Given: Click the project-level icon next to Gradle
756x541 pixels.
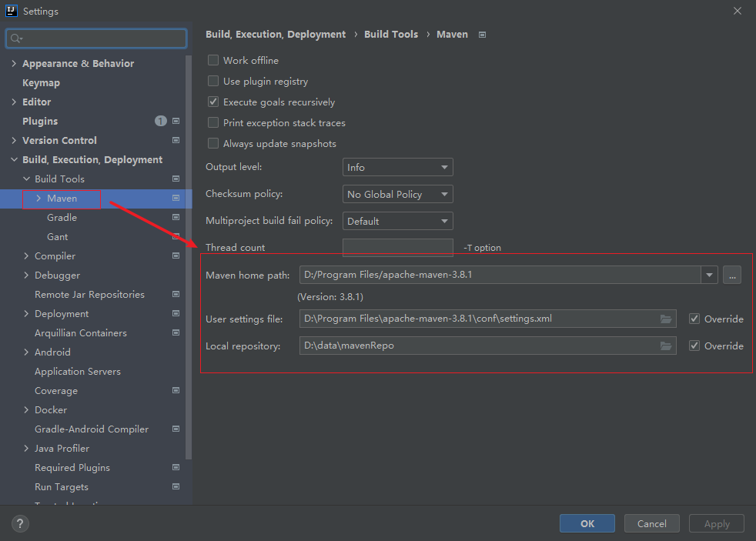Looking at the screenshot, I should [176, 217].
